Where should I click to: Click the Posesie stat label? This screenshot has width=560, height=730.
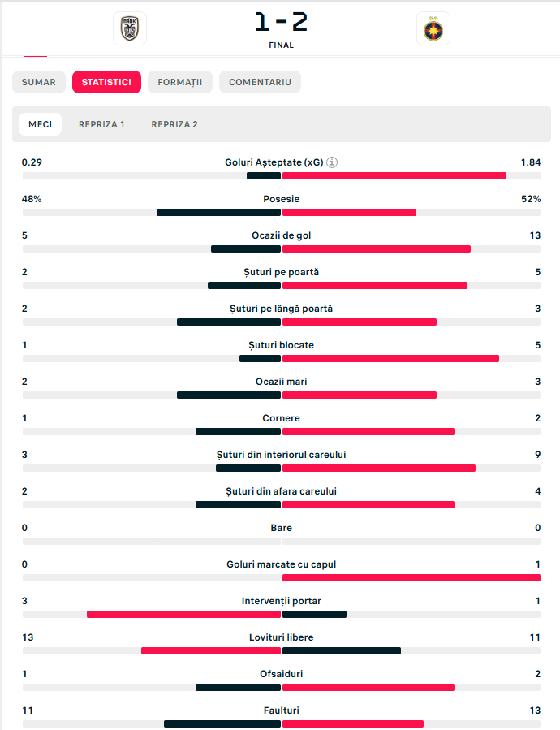(x=281, y=199)
